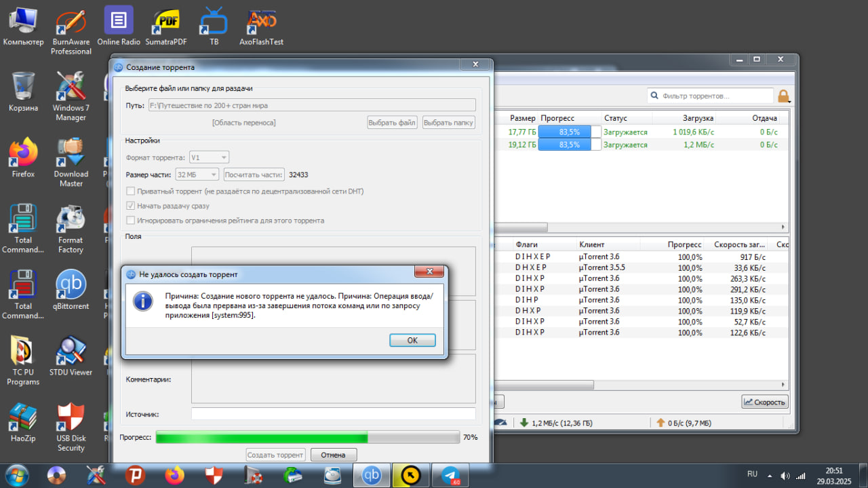Confirm the error dialog with OK
This screenshot has height=488, width=868.
pos(412,341)
